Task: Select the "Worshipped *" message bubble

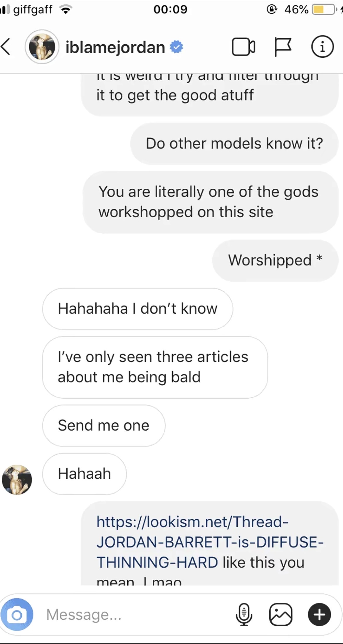Action: click(x=275, y=261)
